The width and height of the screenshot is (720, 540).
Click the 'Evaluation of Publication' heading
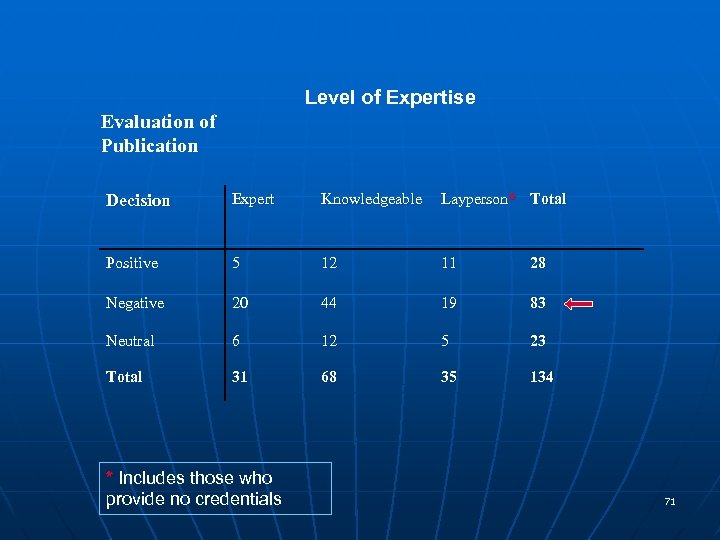click(158, 134)
